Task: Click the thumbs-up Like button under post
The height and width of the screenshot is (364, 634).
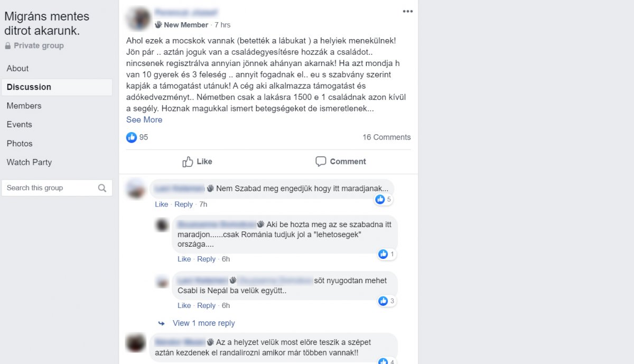Action: (198, 162)
